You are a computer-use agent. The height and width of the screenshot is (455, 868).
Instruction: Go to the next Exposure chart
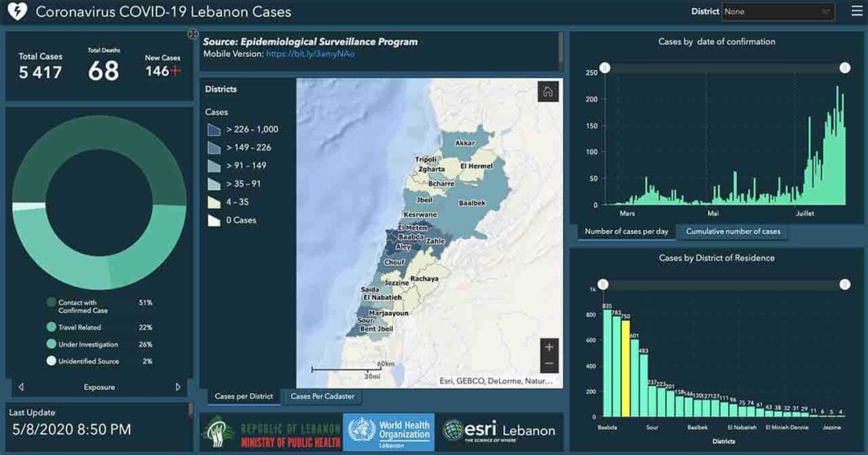coord(178,388)
